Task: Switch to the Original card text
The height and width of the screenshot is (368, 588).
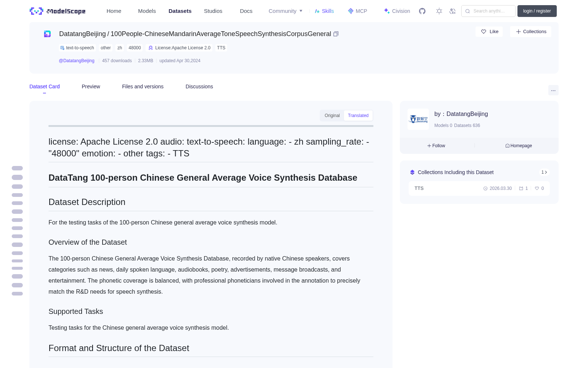Action: tap(332, 116)
